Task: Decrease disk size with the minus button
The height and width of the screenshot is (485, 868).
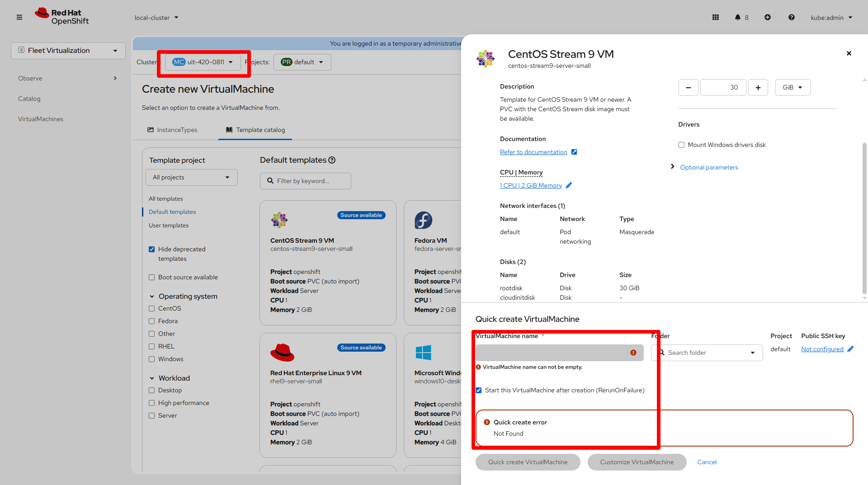Action: click(x=689, y=87)
